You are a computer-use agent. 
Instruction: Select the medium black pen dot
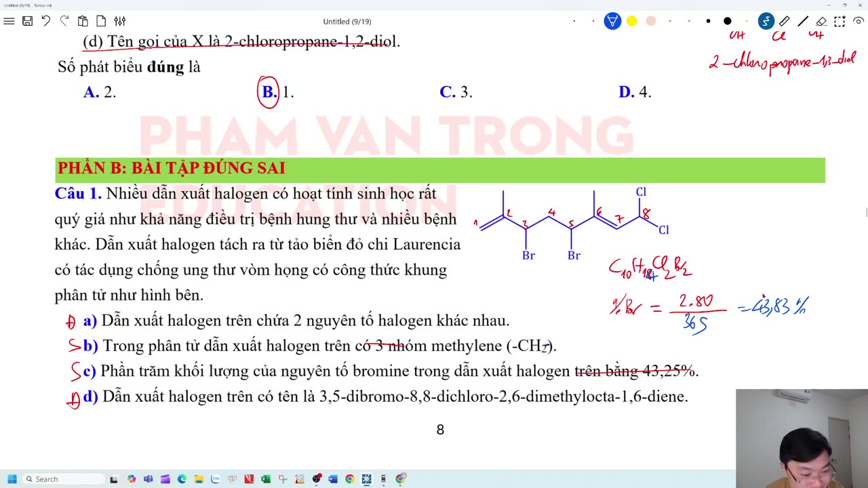click(709, 21)
